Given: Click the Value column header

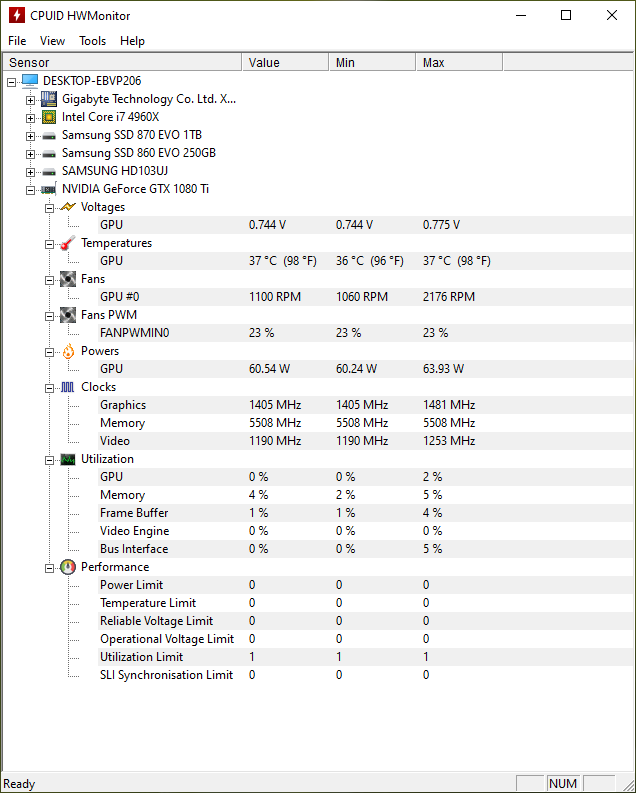Looking at the screenshot, I should (286, 62).
